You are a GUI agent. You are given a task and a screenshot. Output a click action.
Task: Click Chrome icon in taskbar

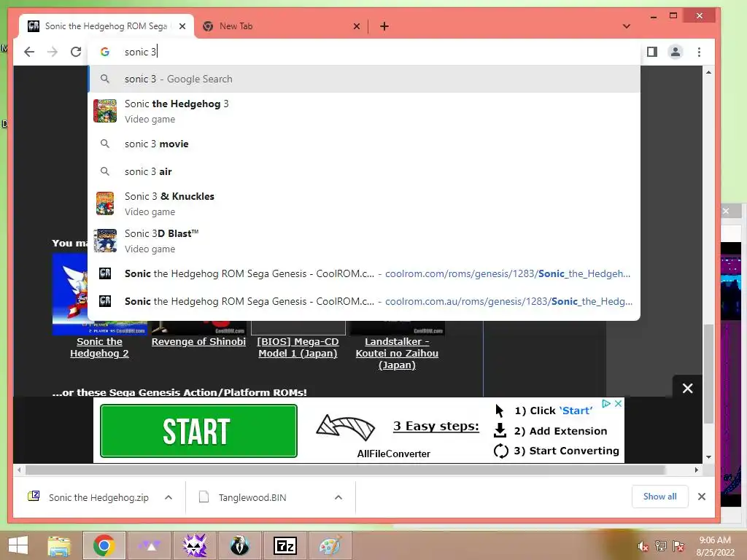104,545
